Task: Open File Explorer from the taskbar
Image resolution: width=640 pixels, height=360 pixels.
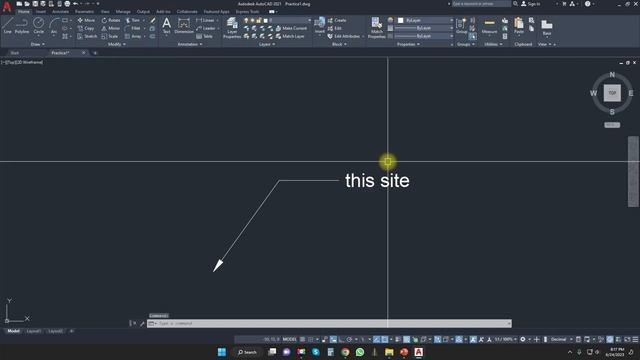Action: click(389, 352)
